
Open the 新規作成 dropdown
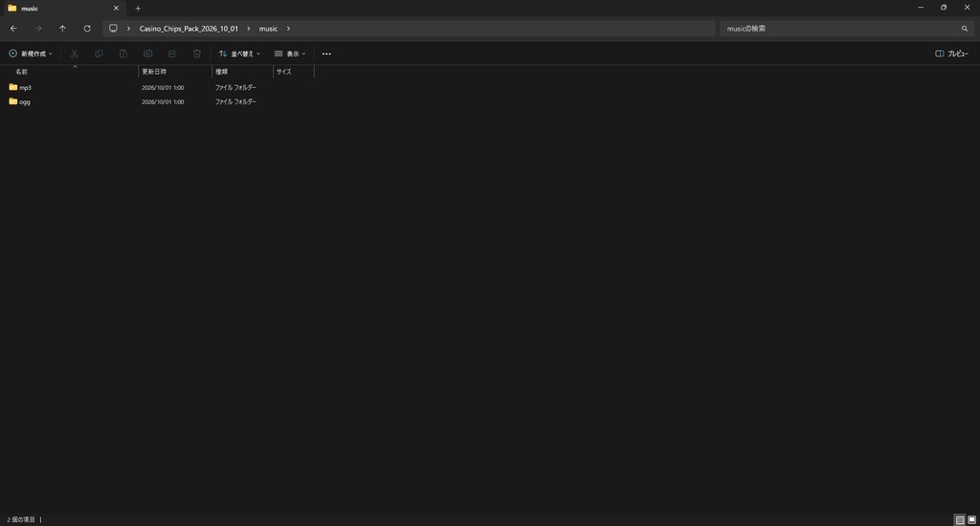pyautogui.click(x=31, y=54)
